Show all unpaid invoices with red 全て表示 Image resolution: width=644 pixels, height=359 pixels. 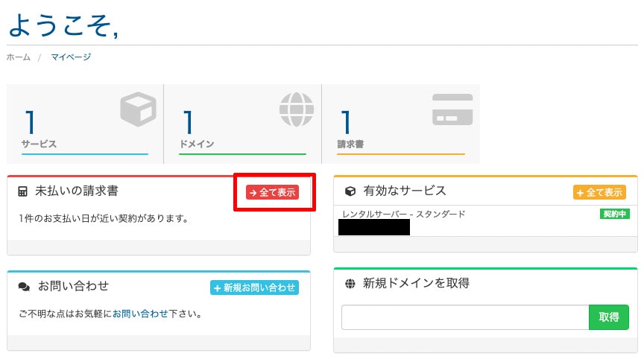(x=272, y=192)
